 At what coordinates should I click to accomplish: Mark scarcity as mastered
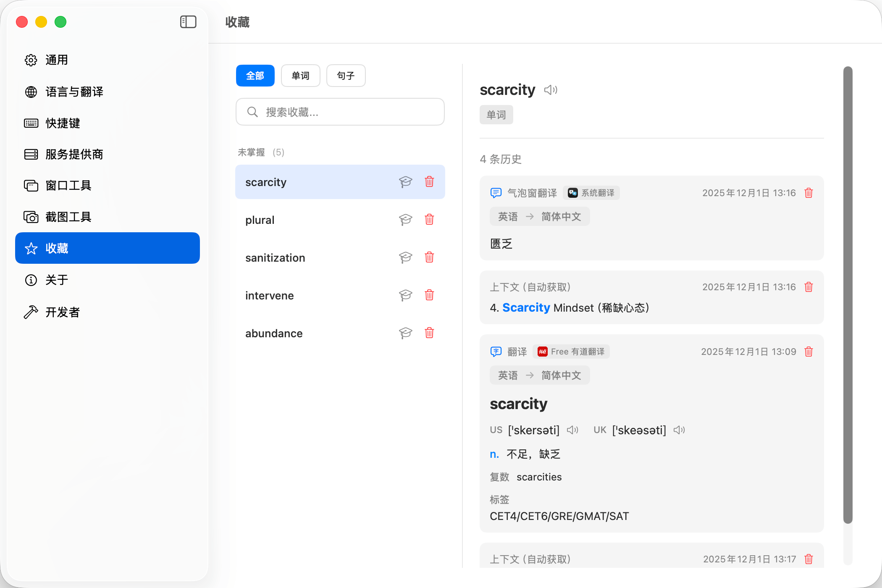pos(405,182)
